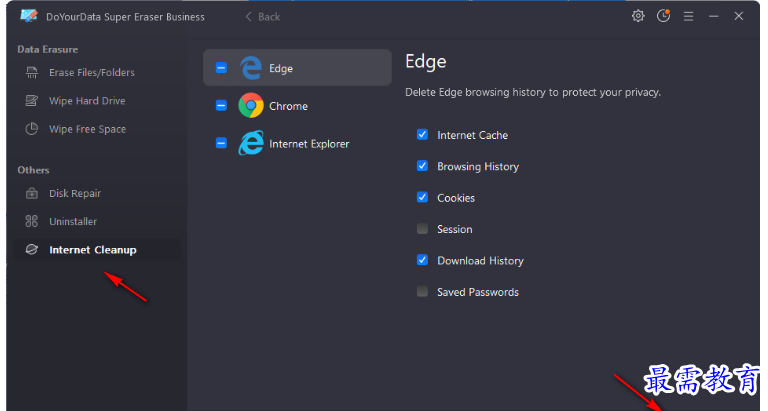Click the DoYourData app logo

pos(29,16)
